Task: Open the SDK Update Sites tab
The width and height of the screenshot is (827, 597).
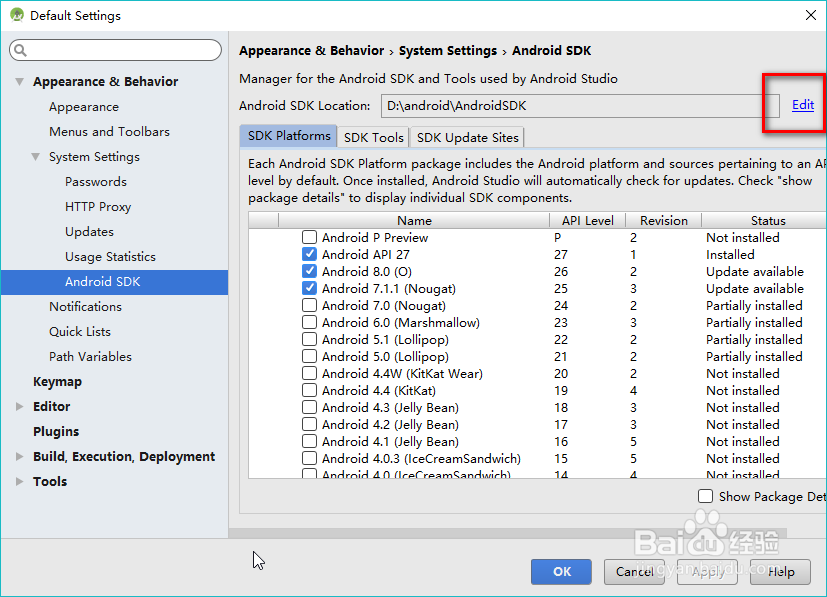Action: [467, 137]
